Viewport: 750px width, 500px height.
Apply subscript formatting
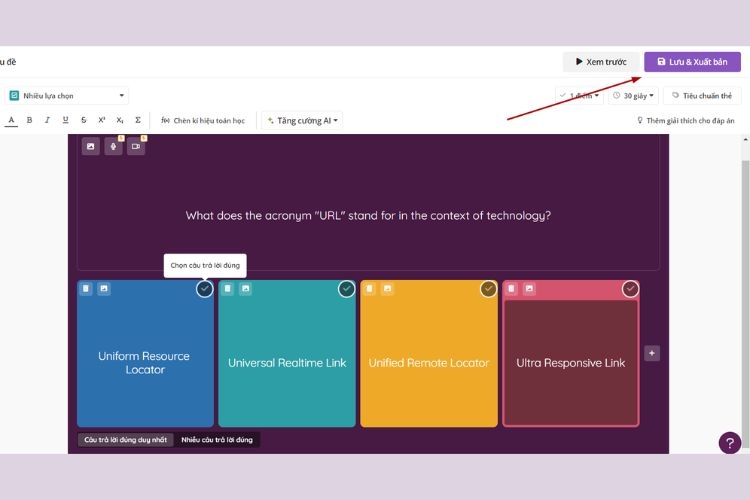(x=120, y=120)
